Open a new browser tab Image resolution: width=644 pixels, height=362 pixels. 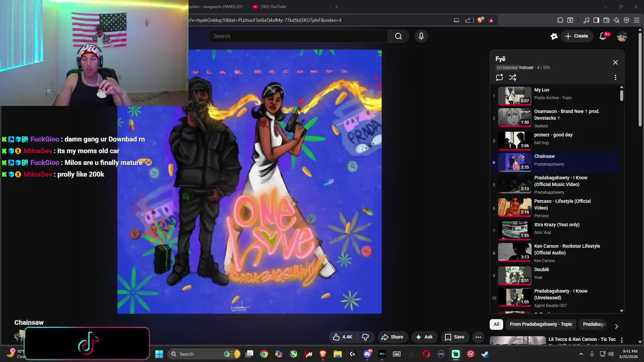point(337,7)
